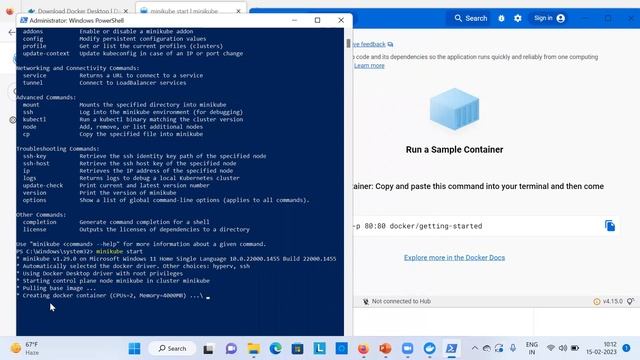Click the PowerShell window scrollbar thumb
Image resolution: width=640 pixels, height=360 pixels.
coord(348,43)
